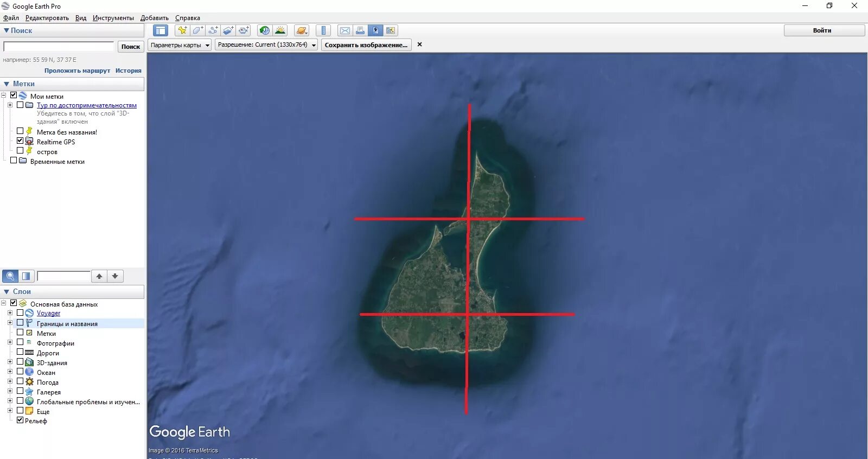The height and width of the screenshot is (459, 868).
Task: Open the История link
Action: point(129,71)
